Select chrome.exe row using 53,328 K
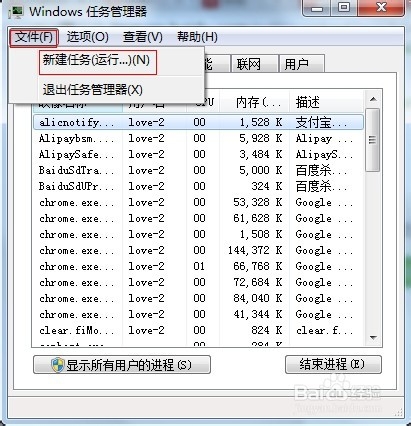Image resolution: width=411 pixels, height=426 pixels. tap(198, 202)
